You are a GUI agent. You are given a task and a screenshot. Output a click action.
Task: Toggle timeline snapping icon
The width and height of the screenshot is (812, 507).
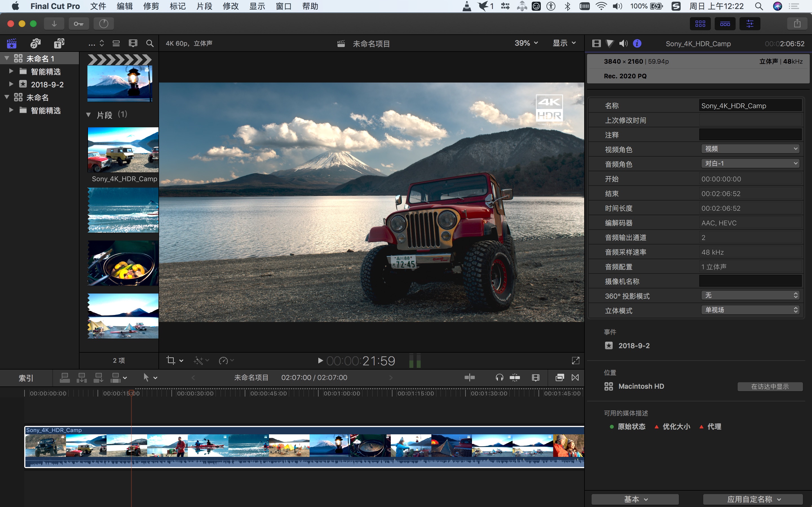(x=514, y=377)
